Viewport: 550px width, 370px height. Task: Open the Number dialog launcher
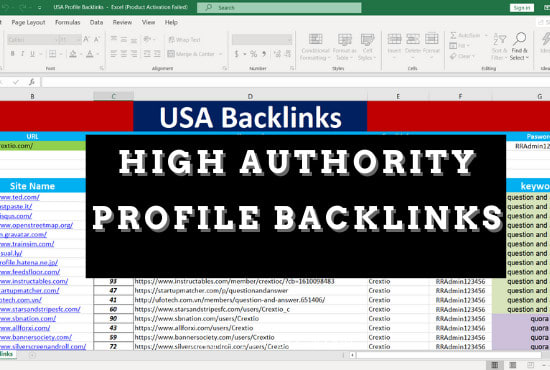292,68
